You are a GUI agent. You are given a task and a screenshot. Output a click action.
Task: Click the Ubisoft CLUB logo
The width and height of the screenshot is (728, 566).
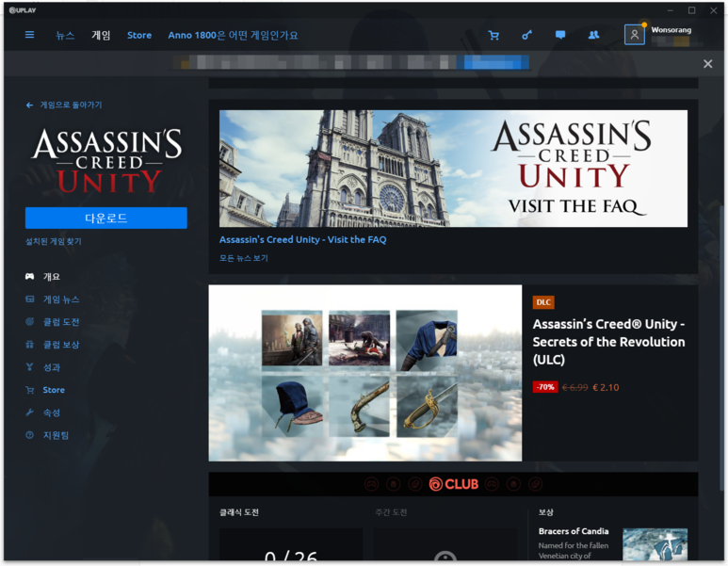coord(454,484)
